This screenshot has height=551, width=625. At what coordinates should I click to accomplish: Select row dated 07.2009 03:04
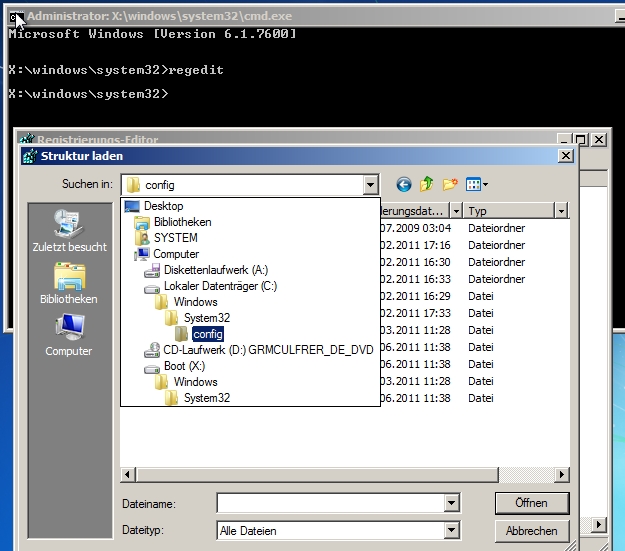tap(474, 228)
